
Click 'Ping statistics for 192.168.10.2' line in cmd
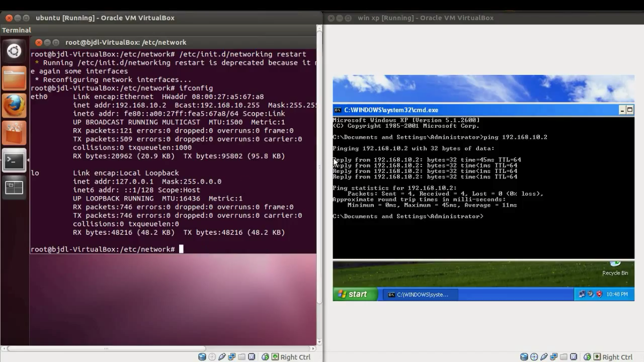tap(395, 188)
